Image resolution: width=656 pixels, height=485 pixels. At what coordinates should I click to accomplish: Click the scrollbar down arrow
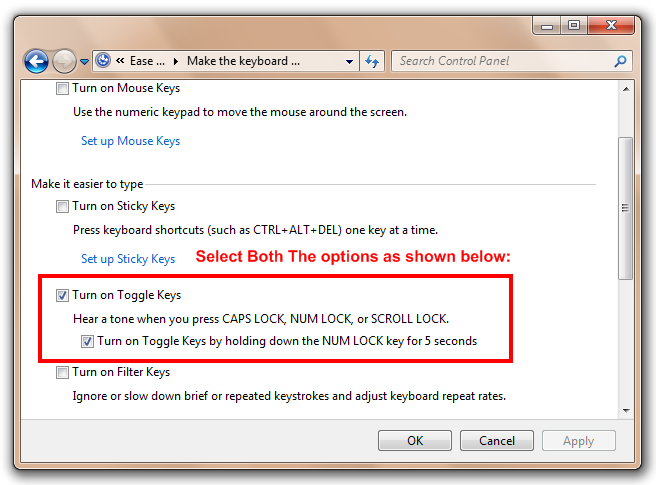[626, 409]
